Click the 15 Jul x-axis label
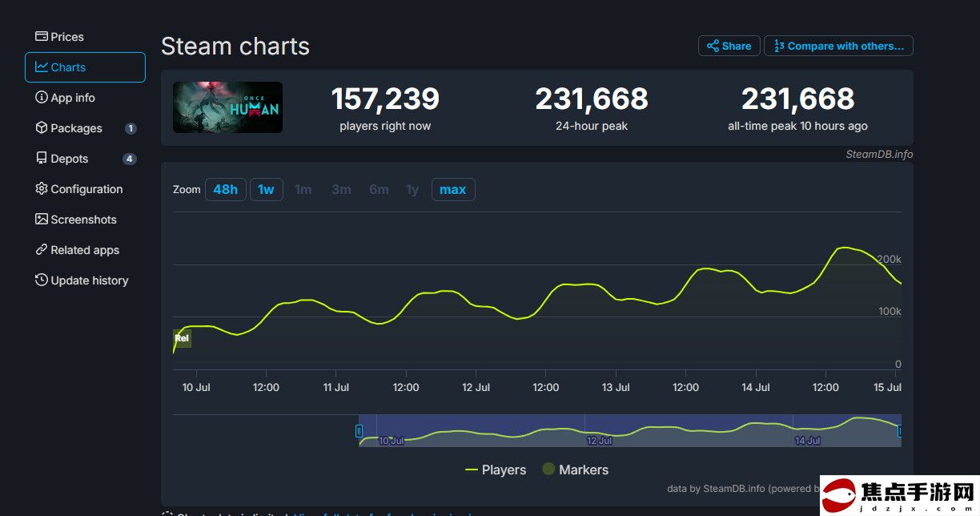The width and height of the screenshot is (980, 516). coord(889,387)
